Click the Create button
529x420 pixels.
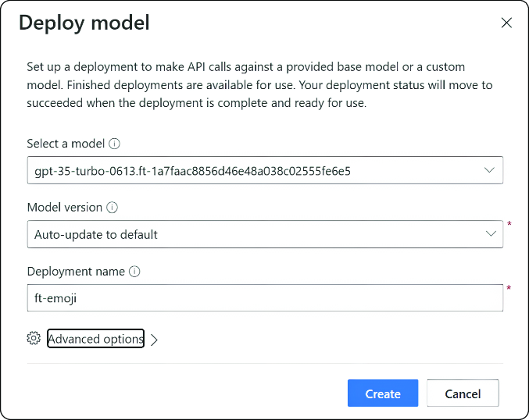[383, 393]
